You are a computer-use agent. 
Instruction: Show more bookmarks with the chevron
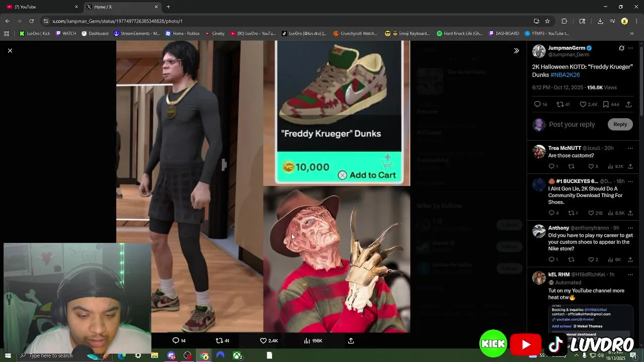pos(632,34)
